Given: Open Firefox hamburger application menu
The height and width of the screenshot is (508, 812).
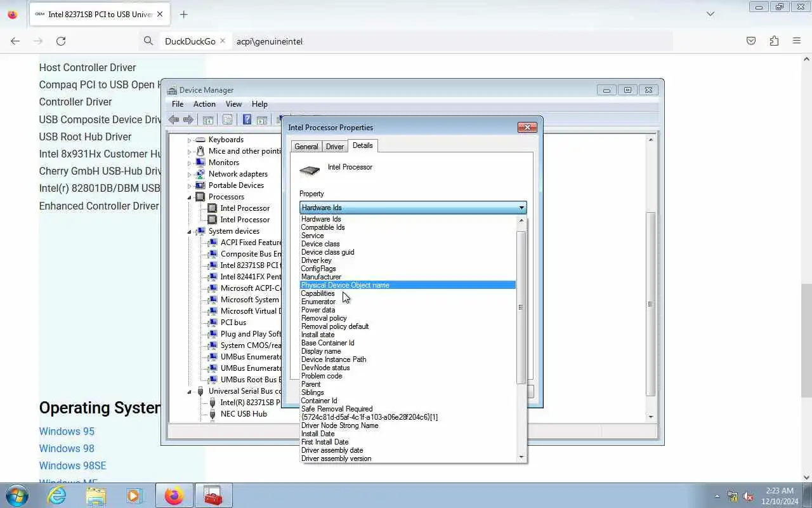Looking at the screenshot, I should (797, 41).
